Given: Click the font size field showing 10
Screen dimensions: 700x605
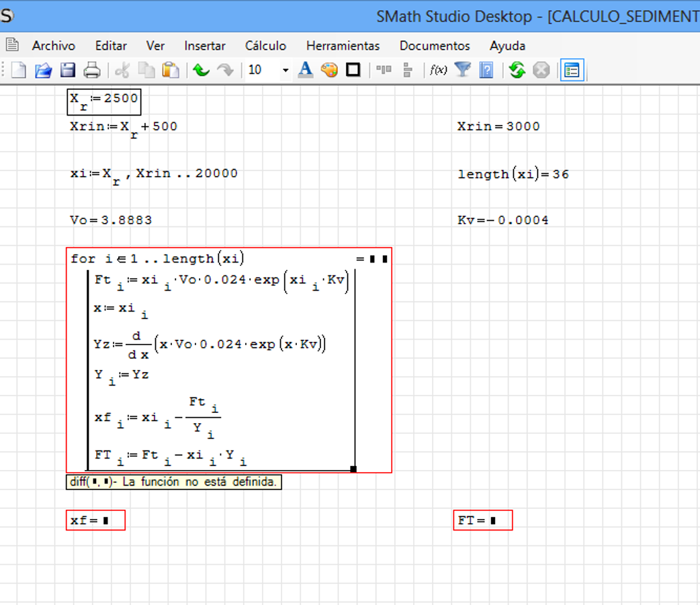Looking at the screenshot, I should point(262,70).
